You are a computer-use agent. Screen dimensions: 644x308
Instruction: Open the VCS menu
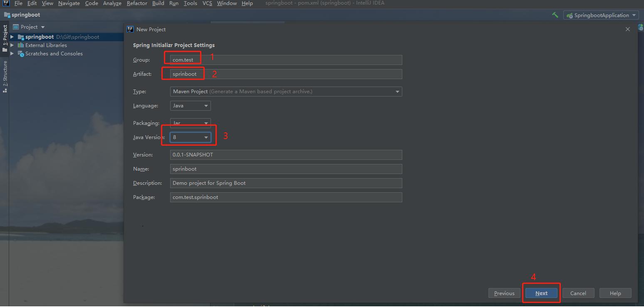[x=207, y=3]
